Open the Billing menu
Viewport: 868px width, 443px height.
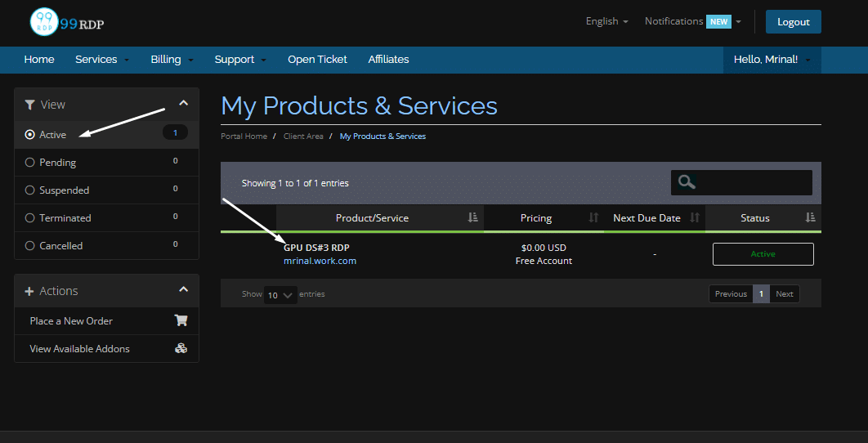pos(172,60)
